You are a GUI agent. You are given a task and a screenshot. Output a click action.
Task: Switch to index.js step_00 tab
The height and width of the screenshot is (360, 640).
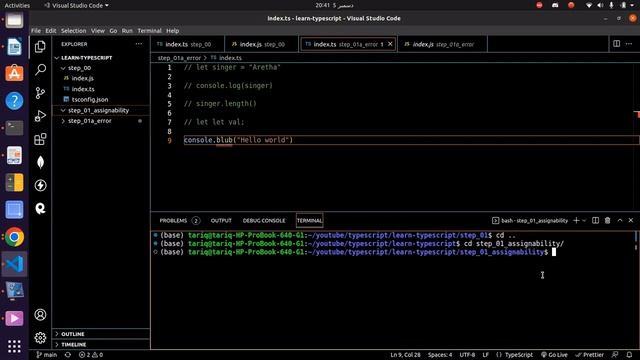[x=262, y=44]
